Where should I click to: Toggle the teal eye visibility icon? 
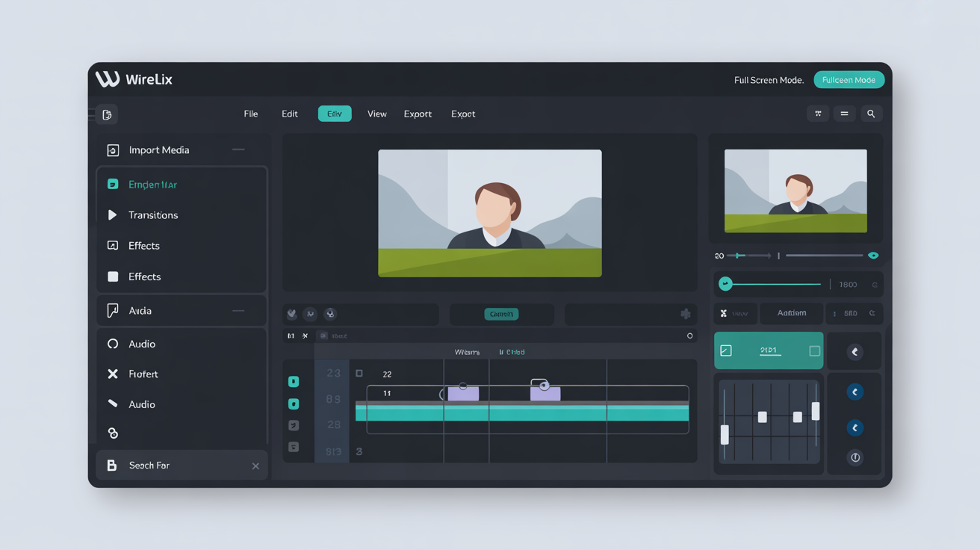click(873, 256)
